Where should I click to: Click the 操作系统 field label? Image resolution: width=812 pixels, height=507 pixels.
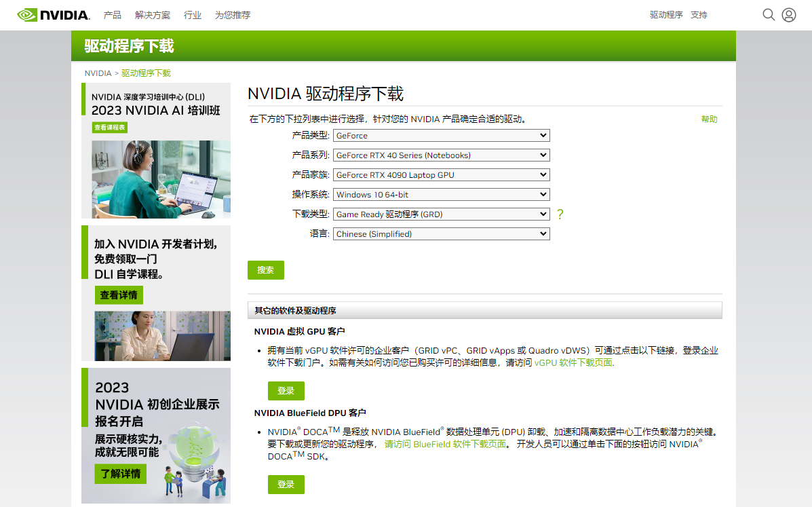[311, 194]
